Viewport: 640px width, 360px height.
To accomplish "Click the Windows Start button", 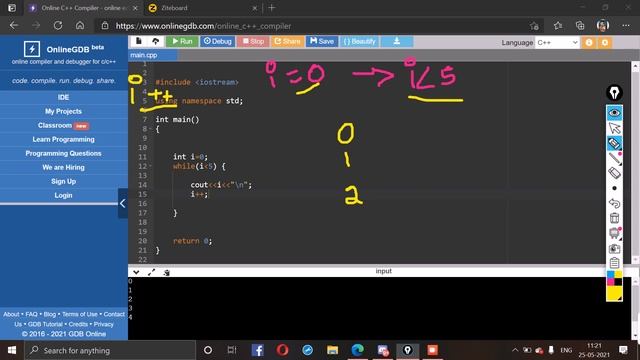I will (x=12, y=350).
